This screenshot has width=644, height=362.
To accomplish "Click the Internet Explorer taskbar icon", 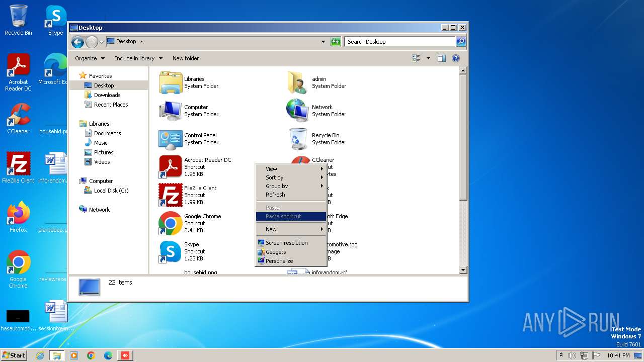I will (40, 355).
